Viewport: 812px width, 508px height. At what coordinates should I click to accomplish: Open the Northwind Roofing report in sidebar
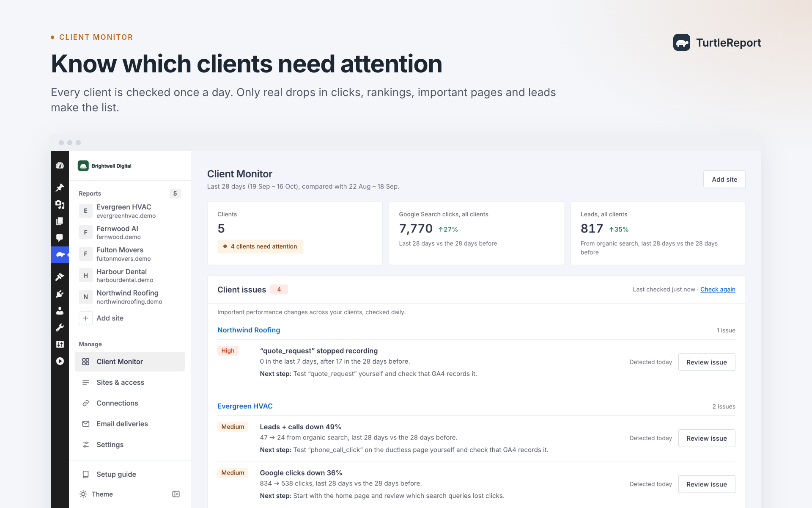[x=130, y=297]
